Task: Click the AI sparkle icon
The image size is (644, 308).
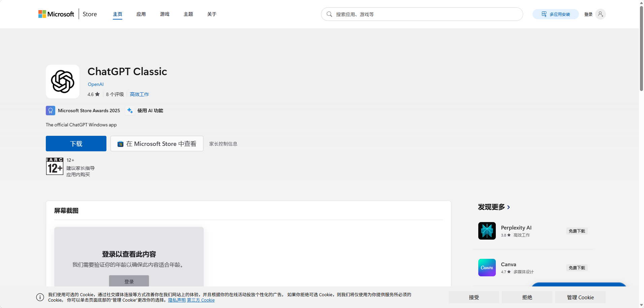Action: click(x=130, y=111)
